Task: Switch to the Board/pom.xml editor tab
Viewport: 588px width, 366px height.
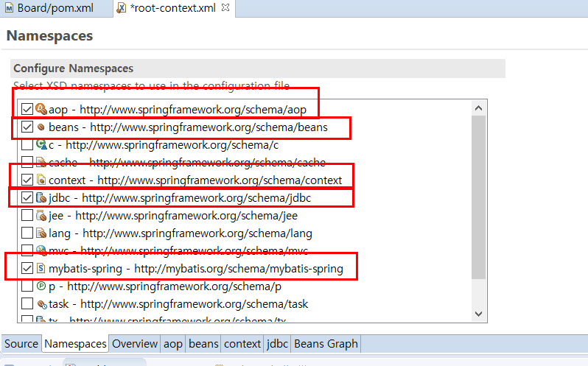Action: tap(56, 8)
